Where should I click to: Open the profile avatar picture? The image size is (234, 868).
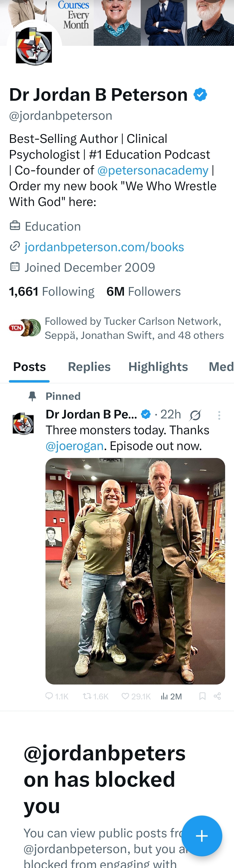pos(34,46)
